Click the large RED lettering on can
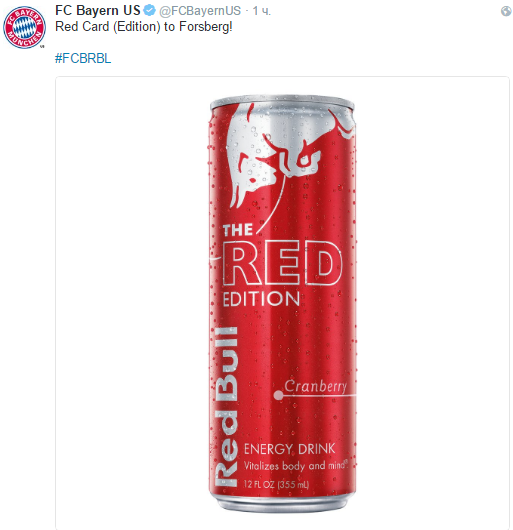The width and height of the screenshot is (513, 530). pyautogui.click(x=282, y=263)
